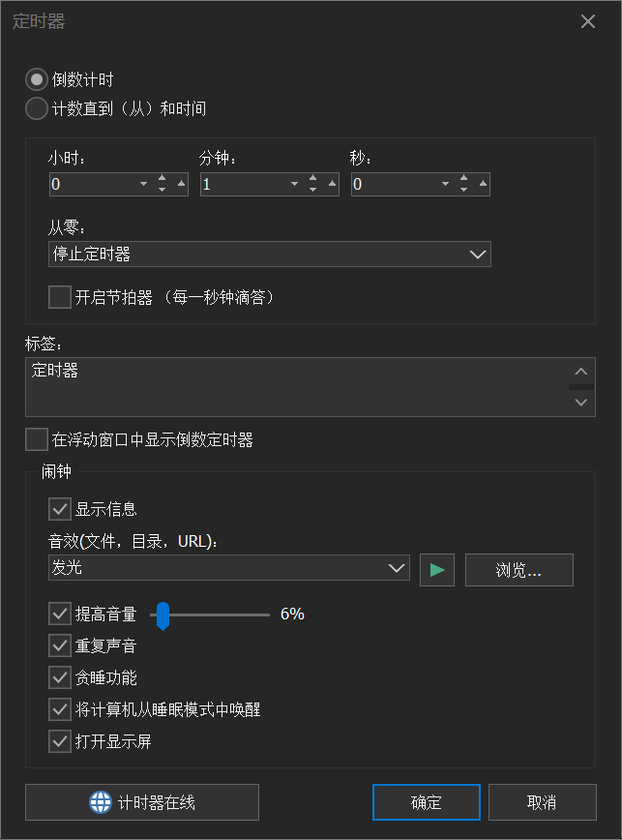Decrease minutes with the small down arrow
This screenshot has height=840, width=622.
313,190
